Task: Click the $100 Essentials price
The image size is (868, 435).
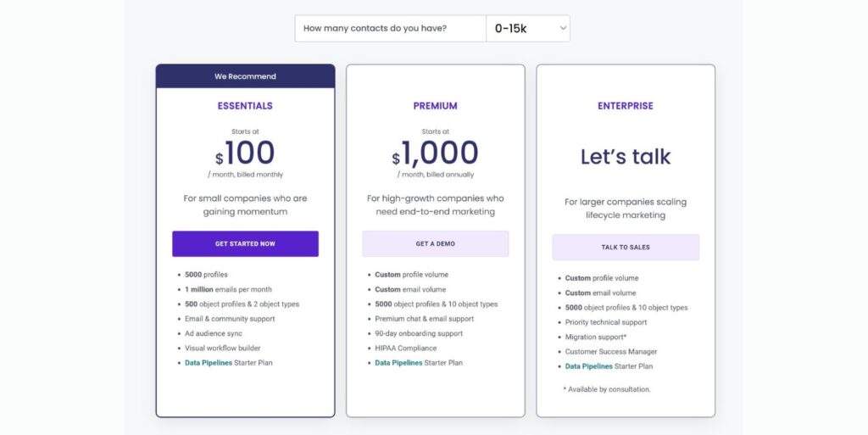Action: click(245, 153)
